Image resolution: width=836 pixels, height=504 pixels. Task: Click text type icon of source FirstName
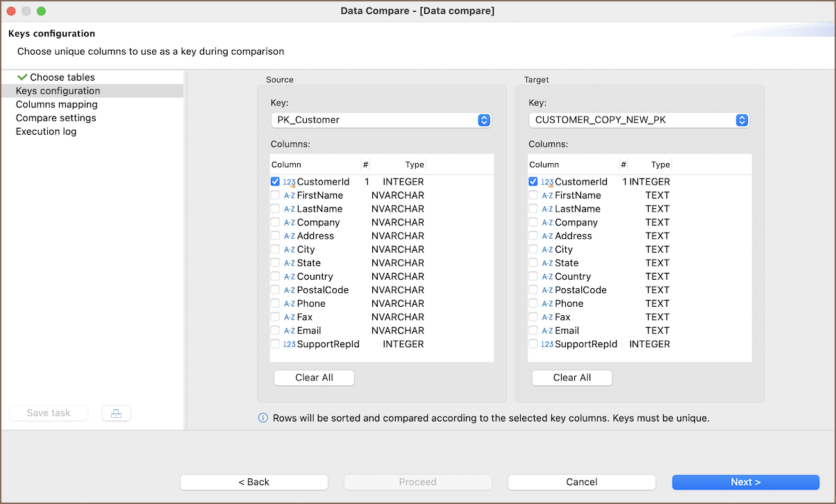point(289,196)
